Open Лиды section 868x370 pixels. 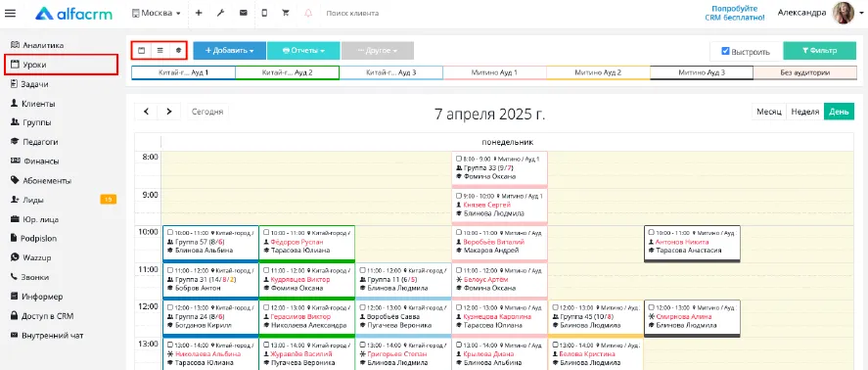(x=27, y=200)
